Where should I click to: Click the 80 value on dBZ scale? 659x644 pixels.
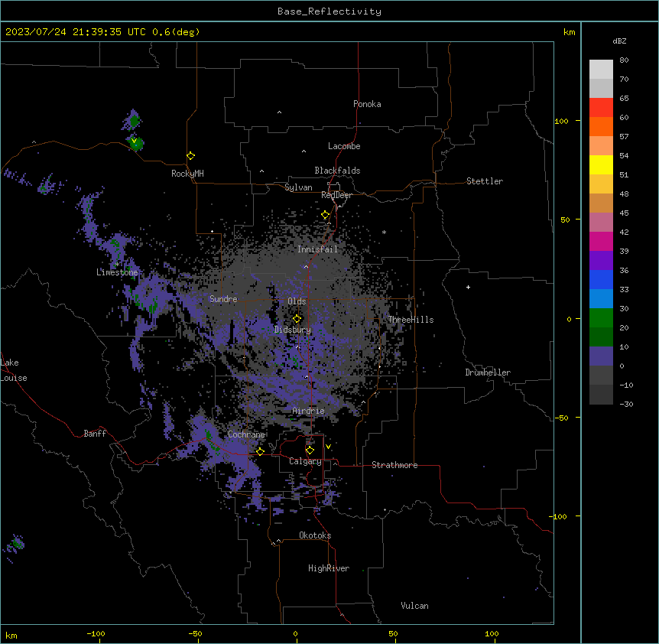tap(624, 60)
